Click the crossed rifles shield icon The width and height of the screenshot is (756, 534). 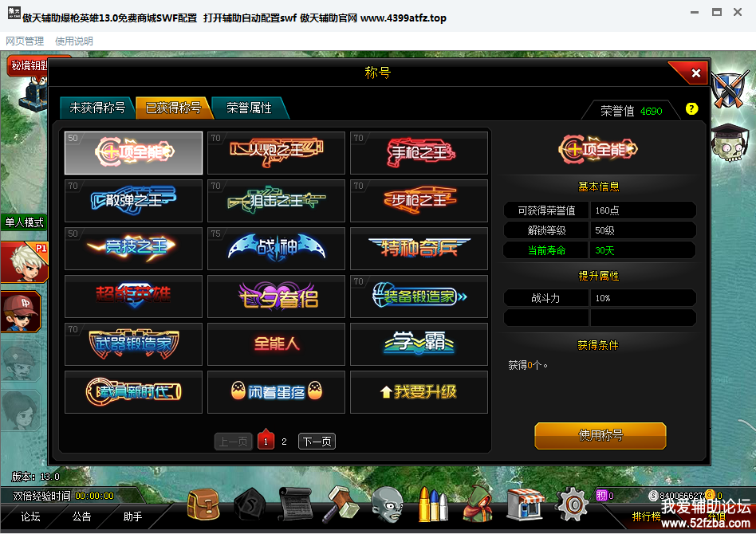pyautogui.click(x=731, y=89)
